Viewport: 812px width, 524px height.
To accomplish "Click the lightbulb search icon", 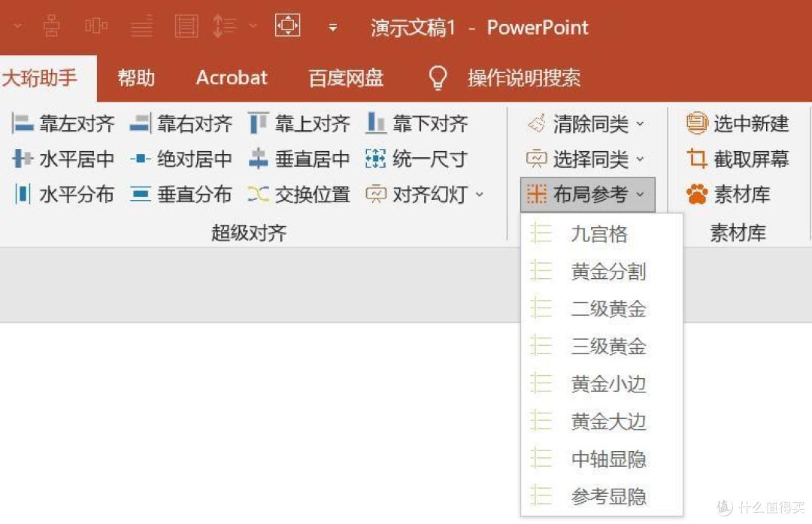I will point(438,78).
